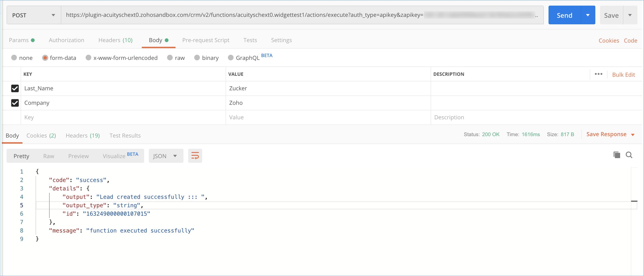The image size is (644, 276).
Task: Switch to Raw response view
Action: pyautogui.click(x=48, y=156)
